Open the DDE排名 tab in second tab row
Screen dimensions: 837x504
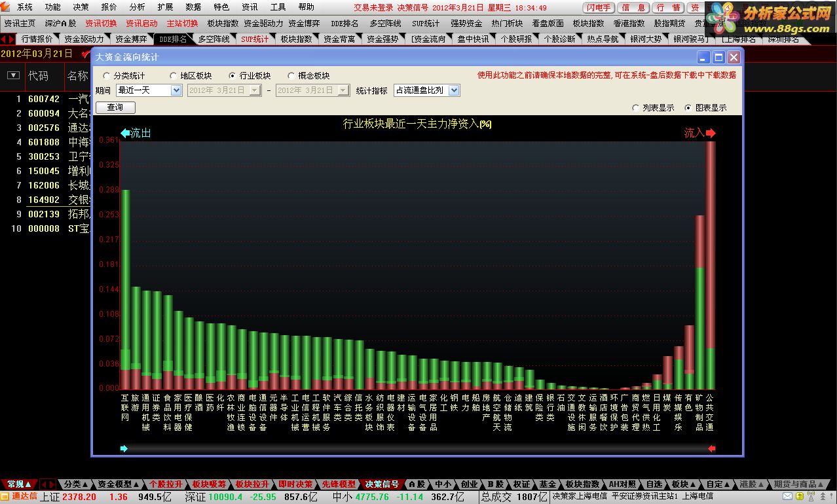pos(173,39)
